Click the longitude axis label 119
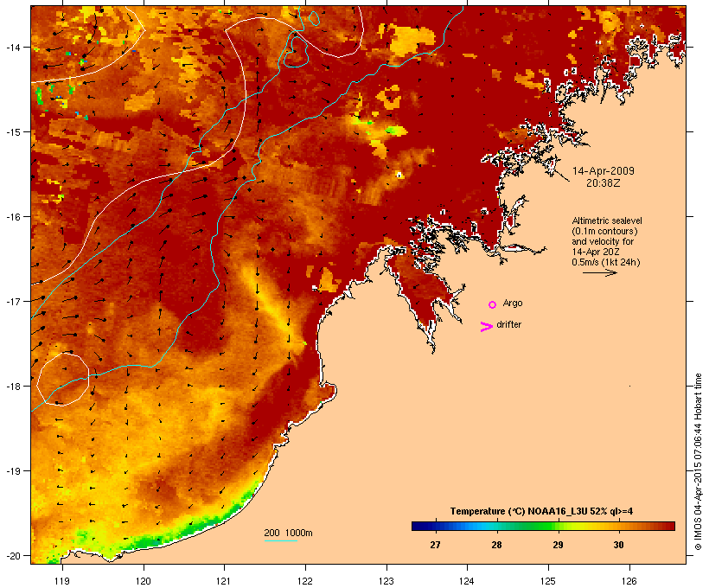 (x=62, y=581)
